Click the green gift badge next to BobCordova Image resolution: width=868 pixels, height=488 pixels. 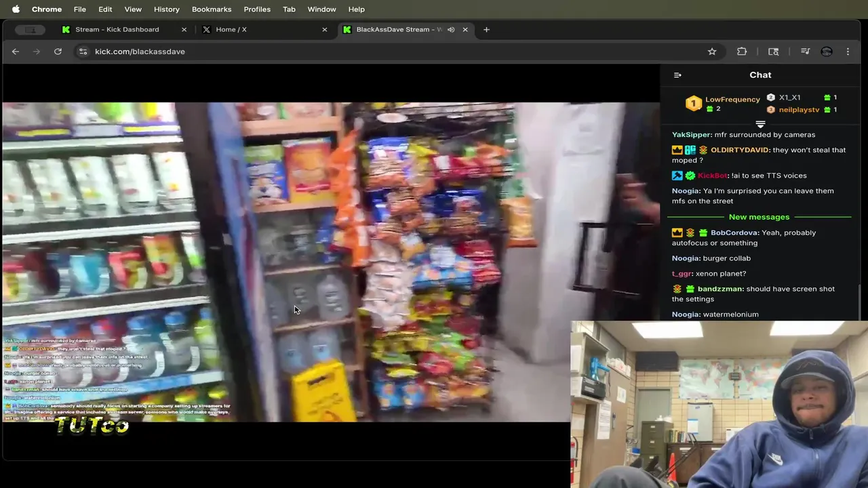point(703,232)
